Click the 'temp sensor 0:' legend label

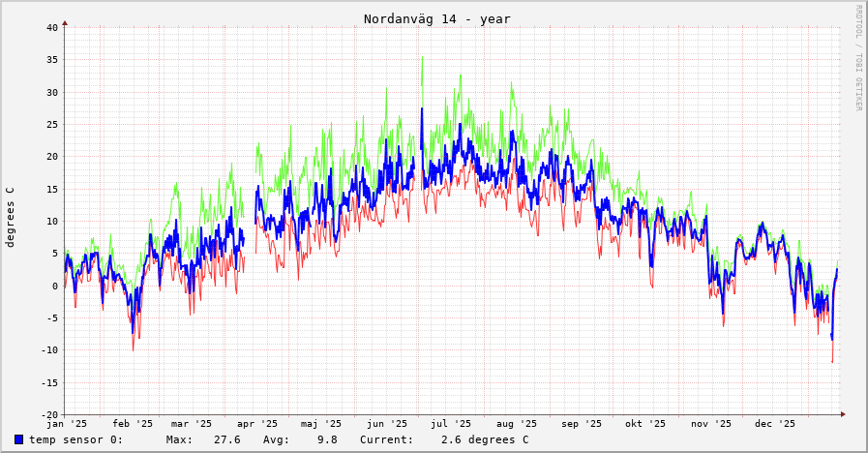(x=75, y=439)
